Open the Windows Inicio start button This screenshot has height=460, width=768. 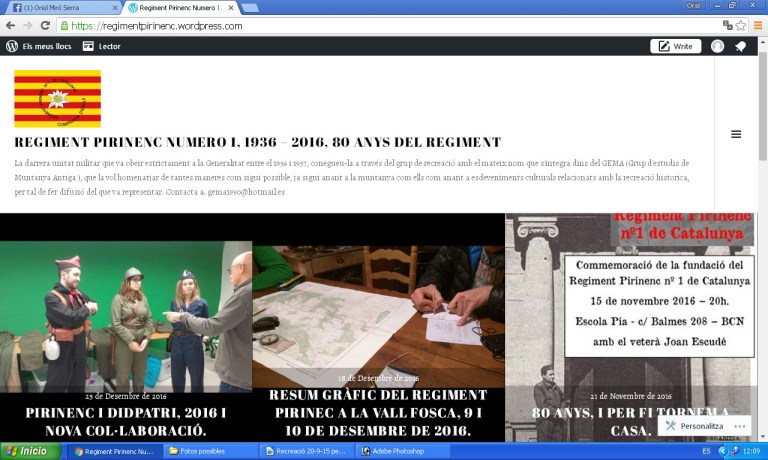28,451
